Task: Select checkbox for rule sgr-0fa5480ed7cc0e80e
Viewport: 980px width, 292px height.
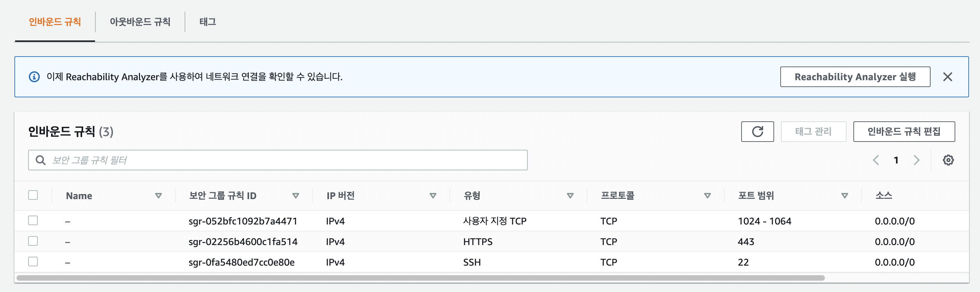Action: coord(33,261)
